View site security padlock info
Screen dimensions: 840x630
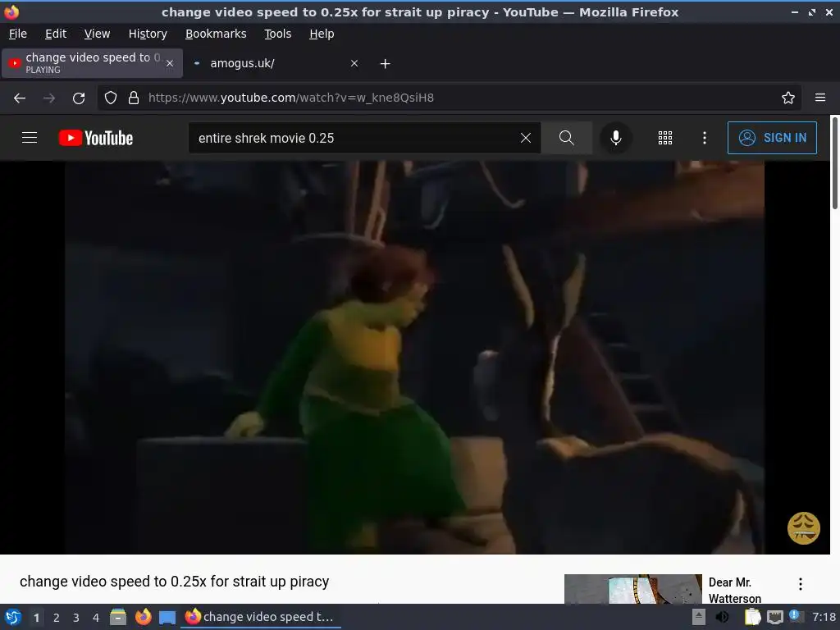(134, 98)
